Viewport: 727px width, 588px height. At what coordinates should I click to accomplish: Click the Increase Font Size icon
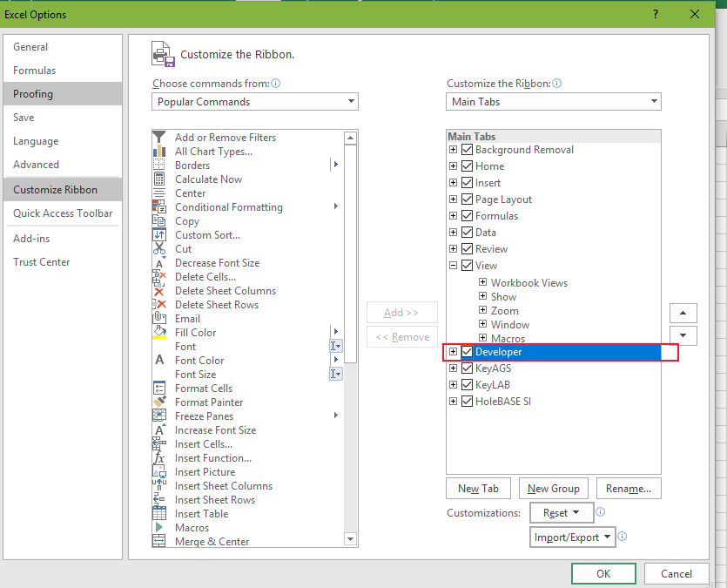159,429
